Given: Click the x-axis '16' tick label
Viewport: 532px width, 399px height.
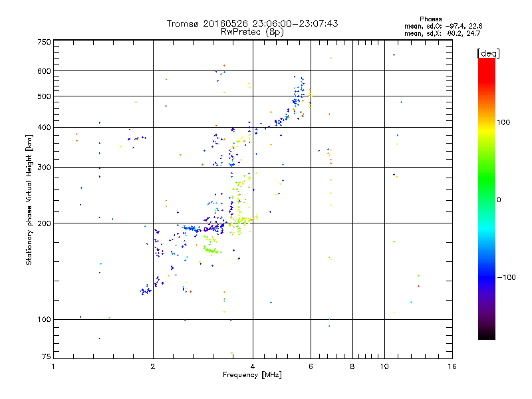Looking at the screenshot, I should coord(452,366).
